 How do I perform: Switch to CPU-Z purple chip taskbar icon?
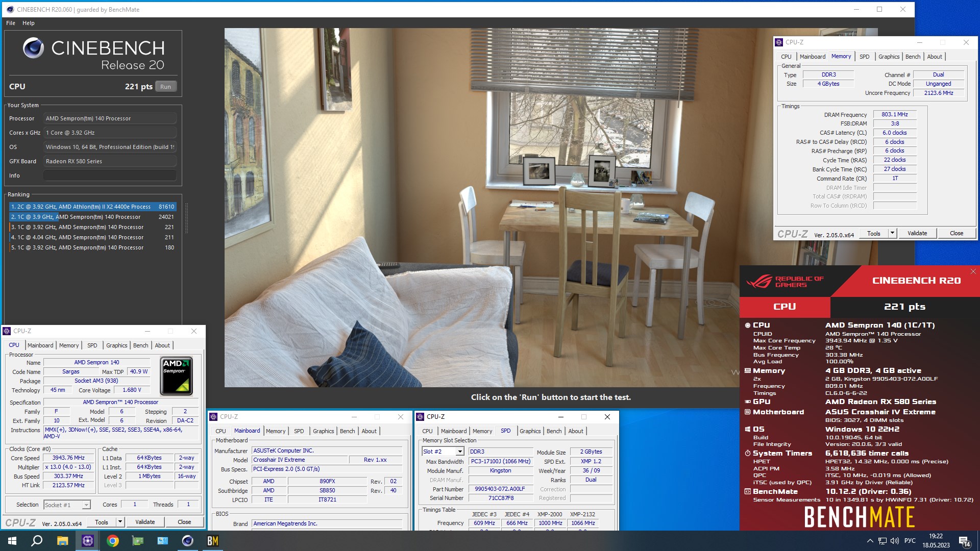tap(87, 541)
